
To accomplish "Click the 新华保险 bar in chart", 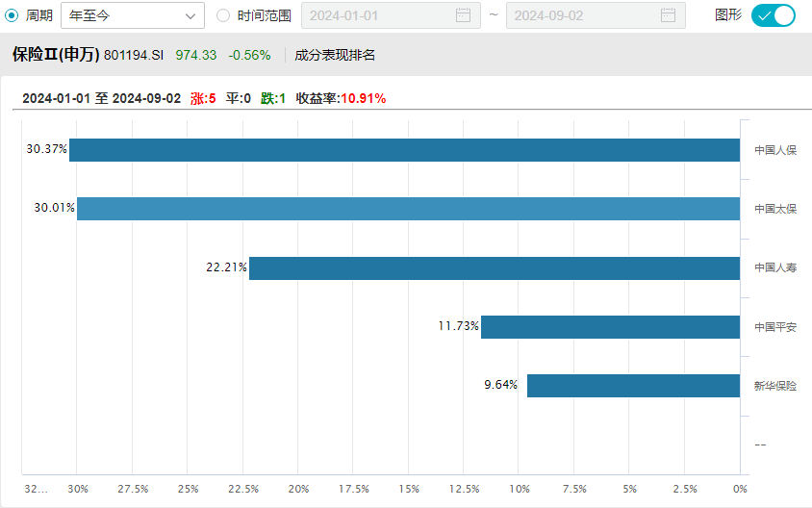I will 633,386.
